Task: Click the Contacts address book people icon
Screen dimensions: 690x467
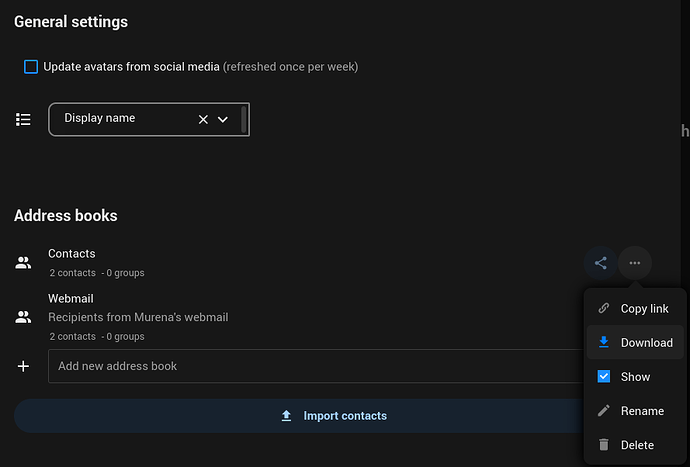Action: (23, 263)
